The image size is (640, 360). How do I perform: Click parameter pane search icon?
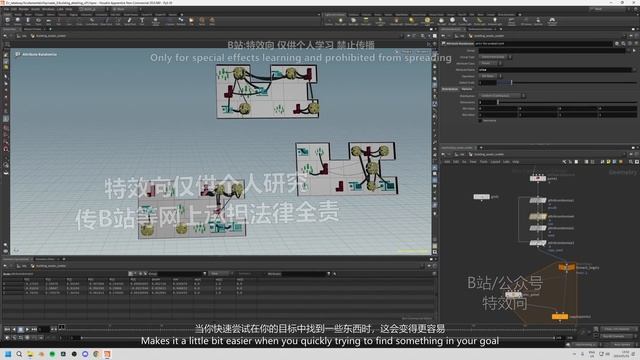click(x=623, y=43)
